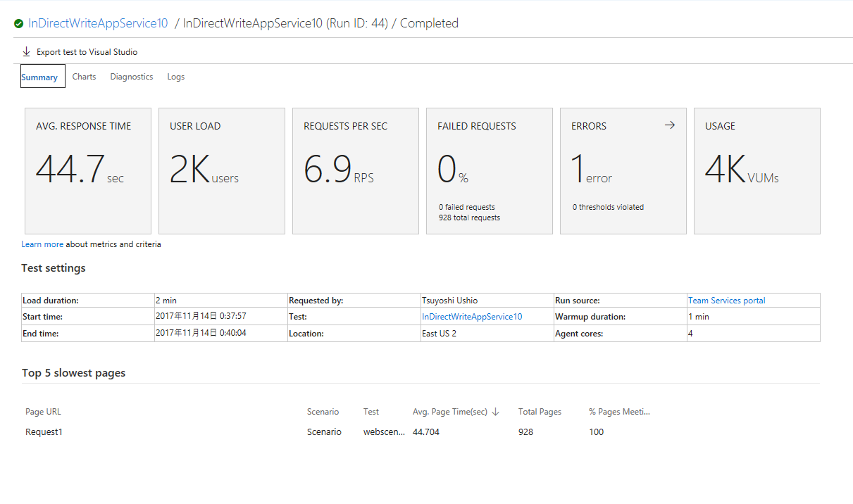Click the Scenario column header

pos(323,412)
